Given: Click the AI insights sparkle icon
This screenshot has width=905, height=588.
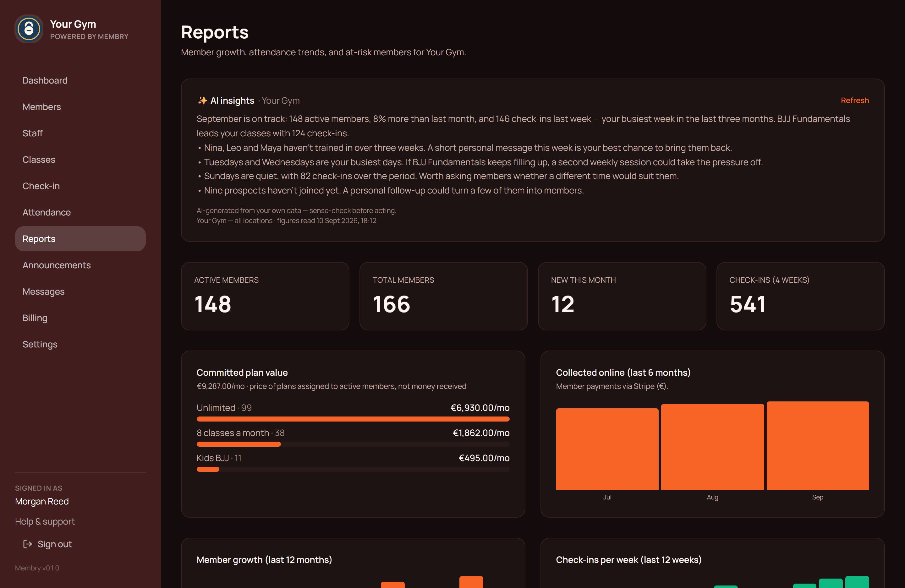Looking at the screenshot, I should tap(202, 100).
